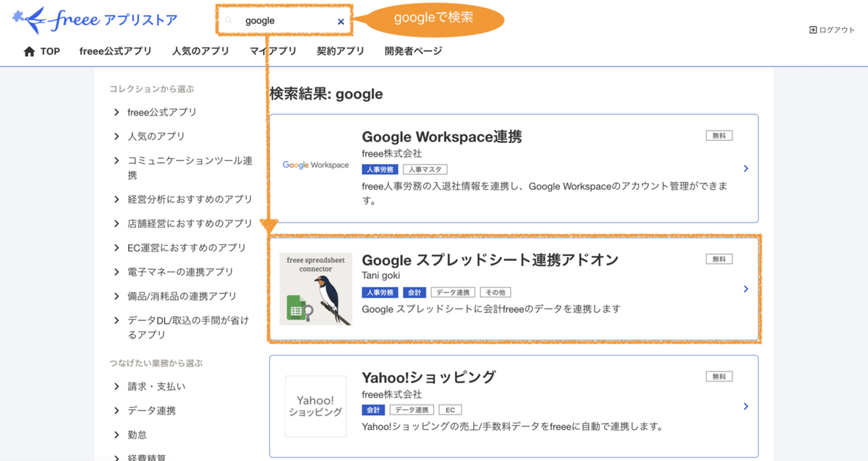Click right arrow on スプレッドシート連携アドオン card

point(746,289)
